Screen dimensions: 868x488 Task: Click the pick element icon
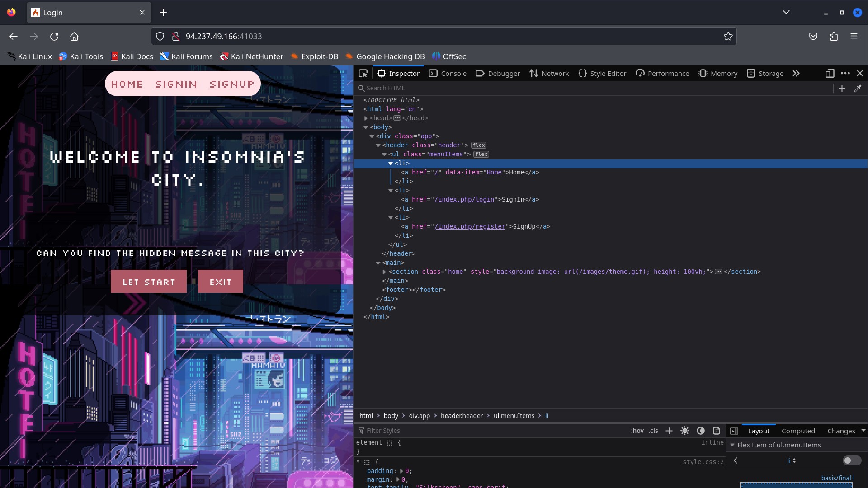tap(363, 73)
